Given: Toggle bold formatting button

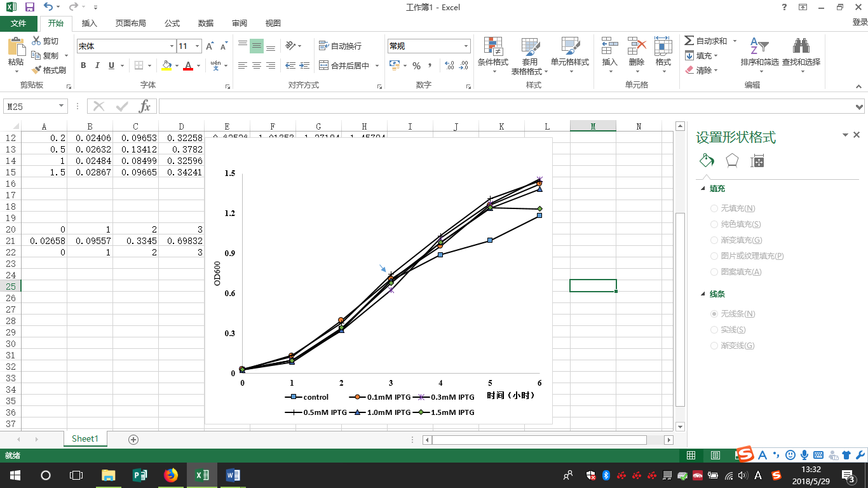Looking at the screenshot, I should point(83,65).
